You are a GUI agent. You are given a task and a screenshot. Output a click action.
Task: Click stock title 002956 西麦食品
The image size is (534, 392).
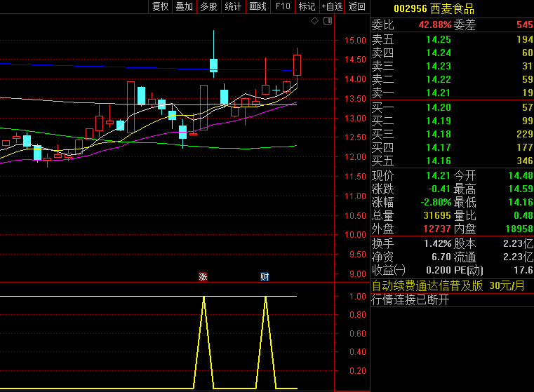(x=434, y=9)
